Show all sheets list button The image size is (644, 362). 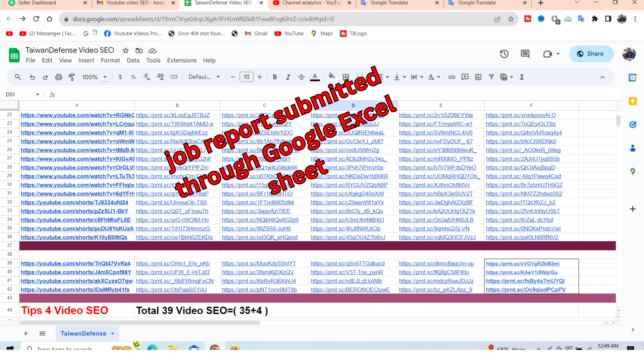(x=42, y=334)
